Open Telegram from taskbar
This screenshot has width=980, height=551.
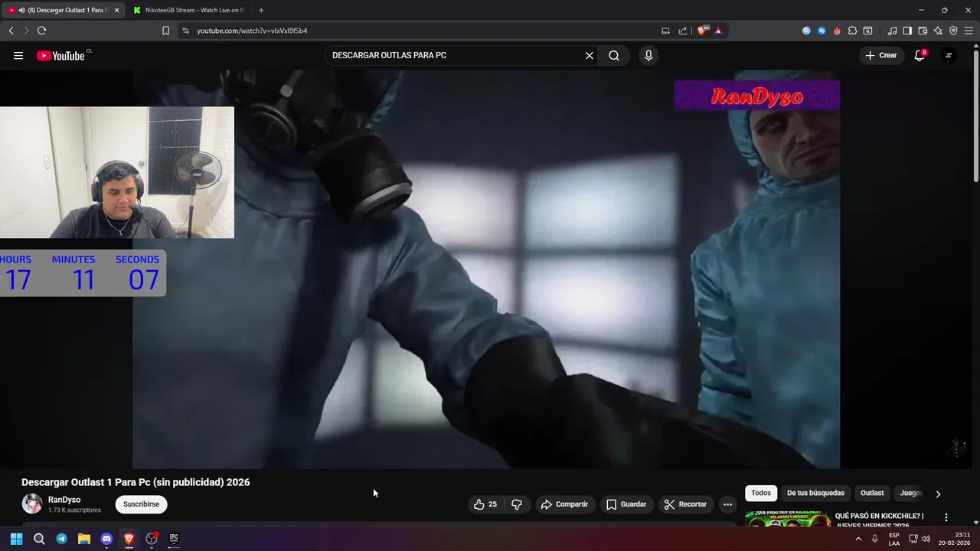click(61, 539)
